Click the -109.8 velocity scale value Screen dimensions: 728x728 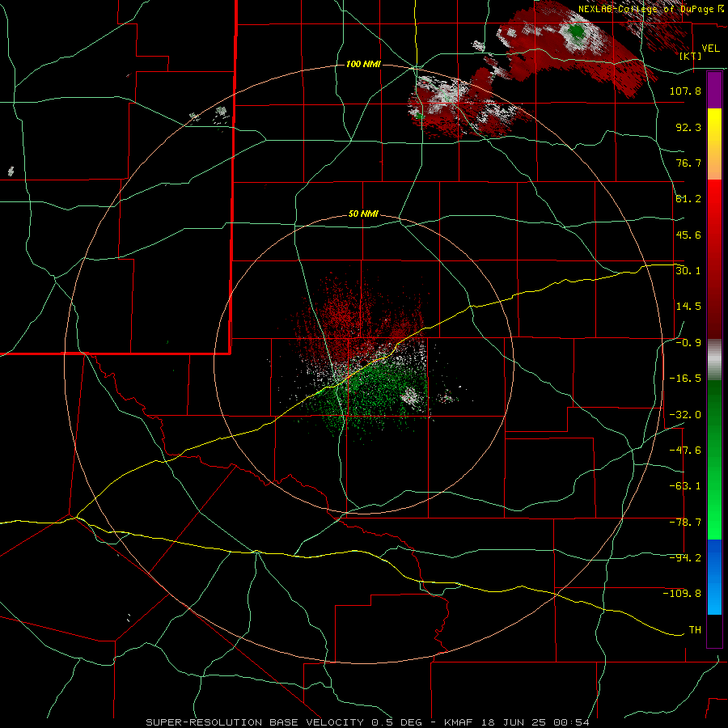click(682, 594)
